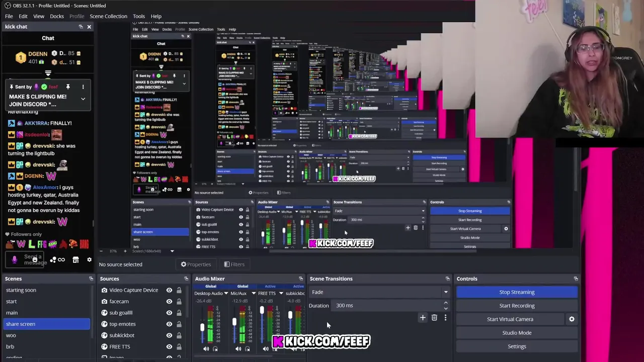This screenshot has width=644, height=362.
Task: Open source Properties button
Action: (x=196, y=264)
